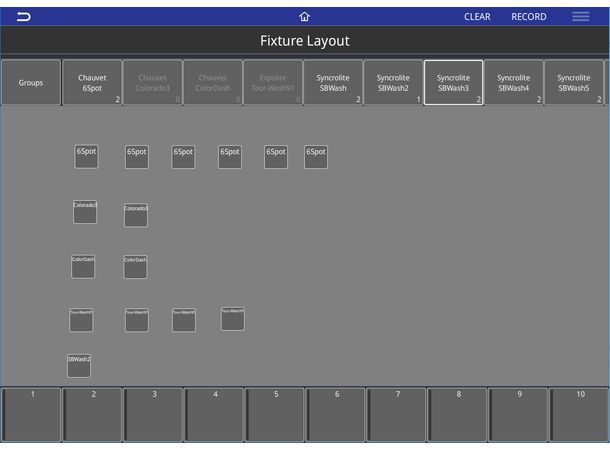
Task: Go to the home screen
Action: [304, 17]
